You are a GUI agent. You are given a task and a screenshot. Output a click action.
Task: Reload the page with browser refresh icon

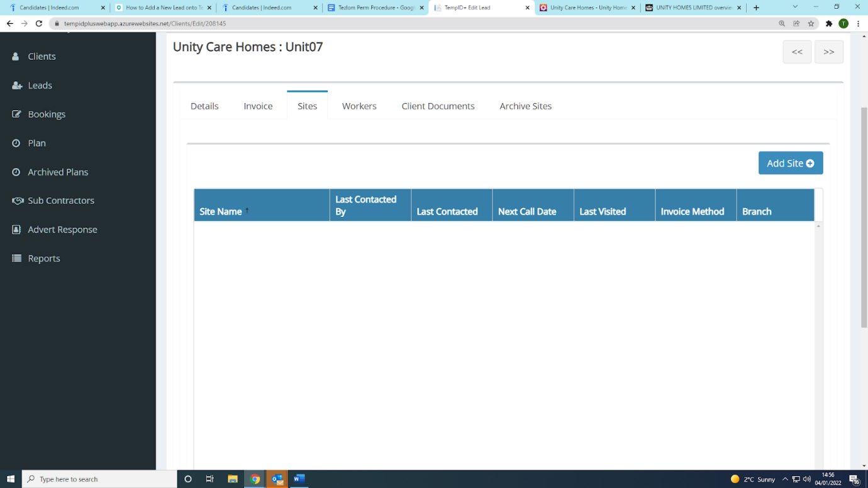tap(39, 23)
